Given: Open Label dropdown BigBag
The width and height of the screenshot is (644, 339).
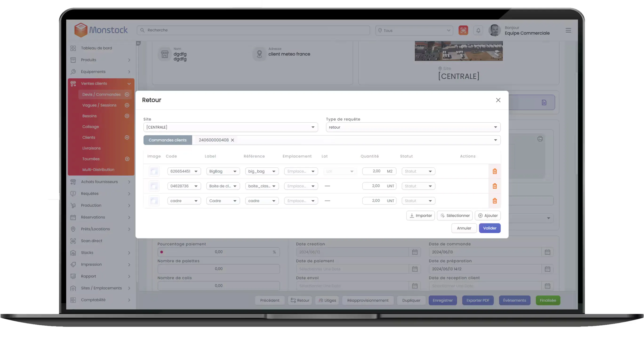Looking at the screenshot, I should [223, 171].
